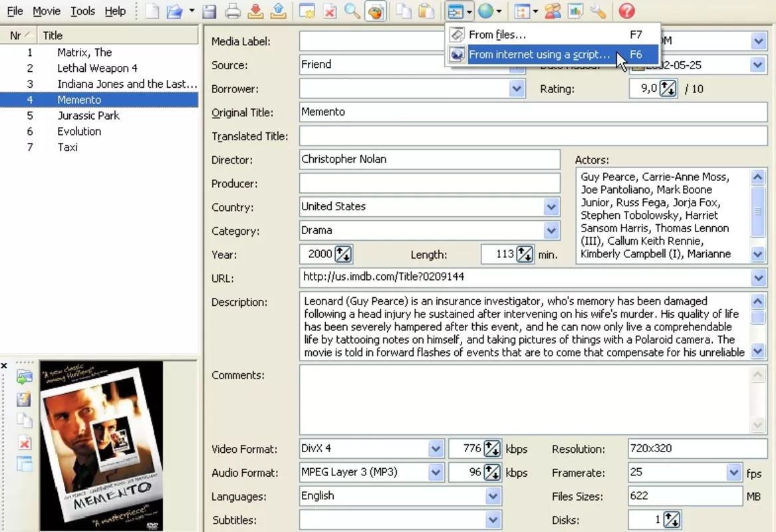Click the Producer input field
The image size is (776, 532).
pyautogui.click(x=430, y=183)
